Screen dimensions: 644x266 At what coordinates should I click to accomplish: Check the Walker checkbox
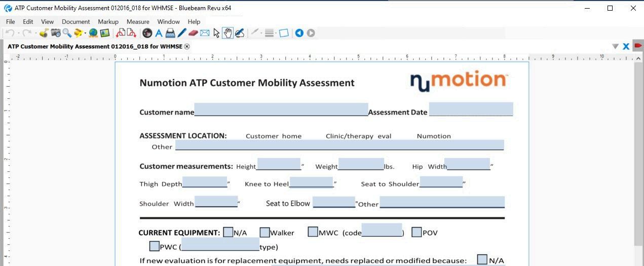pyautogui.click(x=264, y=232)
